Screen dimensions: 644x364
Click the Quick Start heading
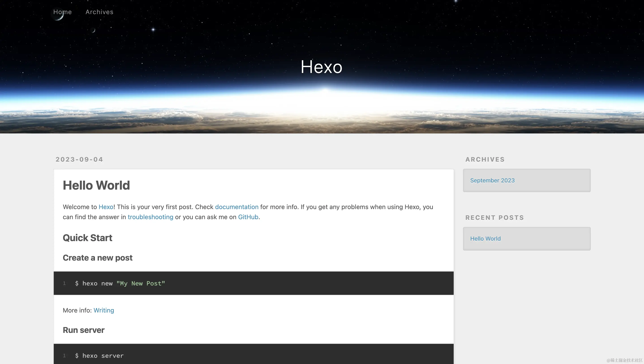pos(88,238)
